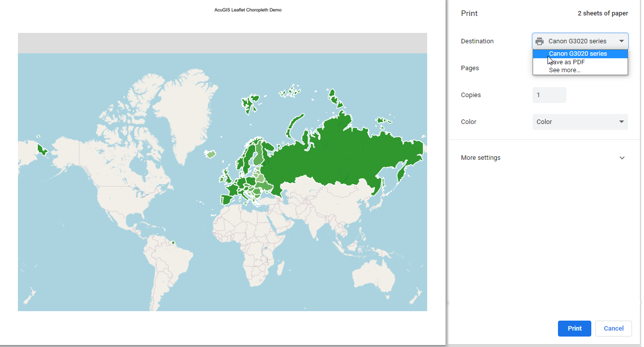
Task: Cancel the print dialog
Action: 613,329
